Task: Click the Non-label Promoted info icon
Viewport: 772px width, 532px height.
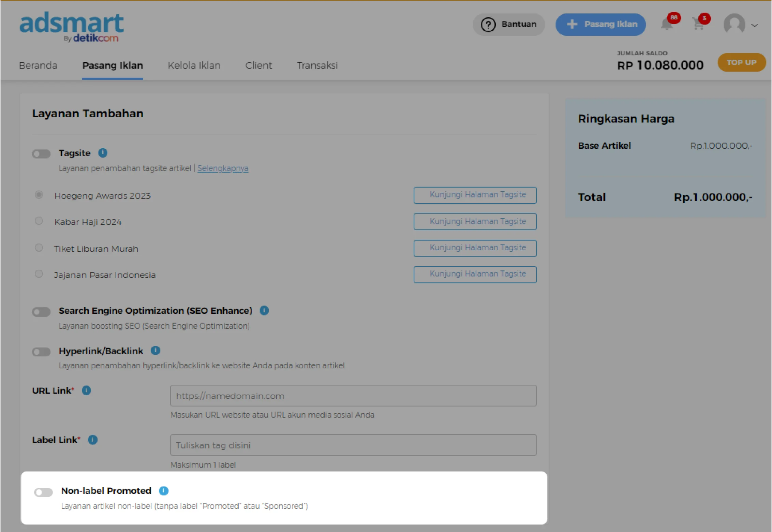Action: 164,491
